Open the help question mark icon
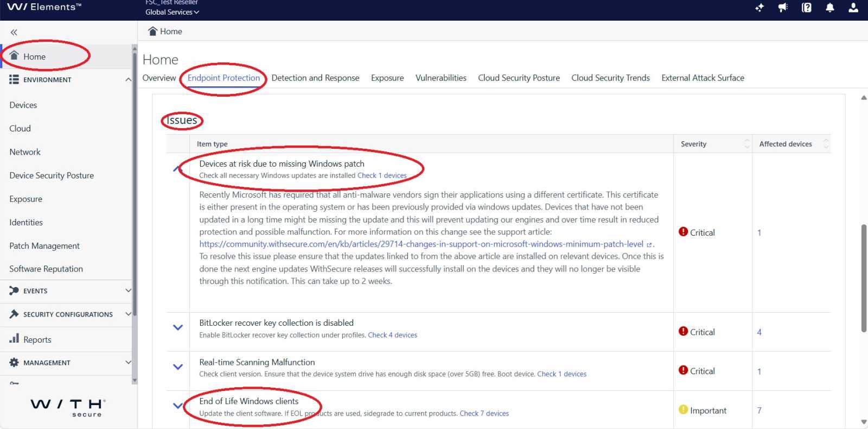Viewport: 868px width, 429px height. [x=807, y=8]
